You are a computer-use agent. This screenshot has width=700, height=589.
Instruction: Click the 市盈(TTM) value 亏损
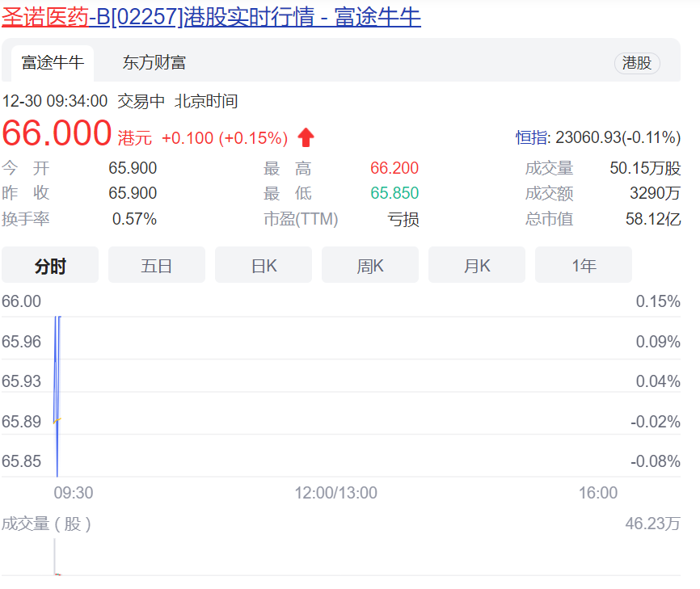coord(403,219)
